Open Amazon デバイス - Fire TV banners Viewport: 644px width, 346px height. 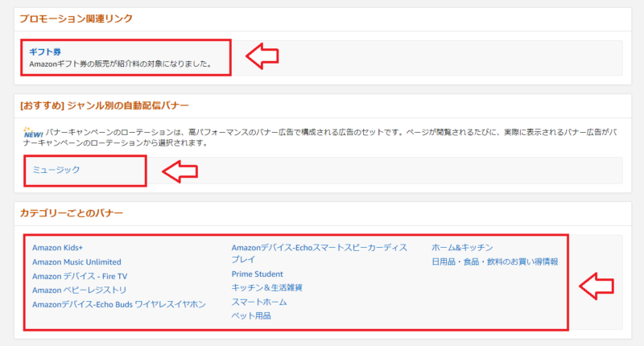coord(80,276)
